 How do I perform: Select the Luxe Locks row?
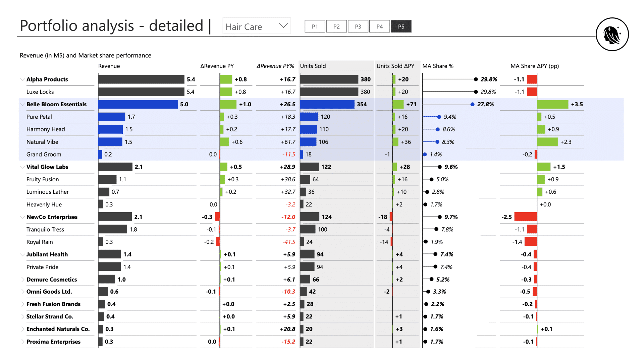40,92
